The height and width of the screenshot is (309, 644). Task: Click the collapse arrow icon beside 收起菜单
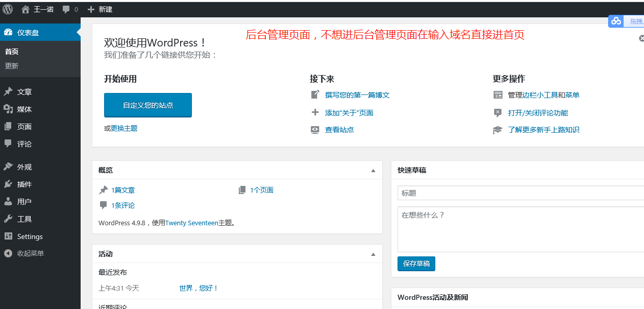tap(8, 253)
